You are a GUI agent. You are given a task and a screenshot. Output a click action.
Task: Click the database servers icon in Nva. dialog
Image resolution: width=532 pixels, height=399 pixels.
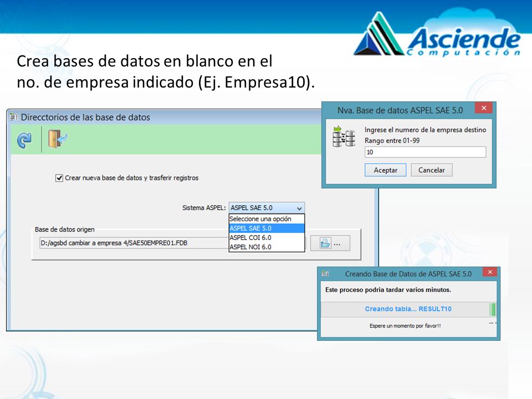tap(344, 136)
